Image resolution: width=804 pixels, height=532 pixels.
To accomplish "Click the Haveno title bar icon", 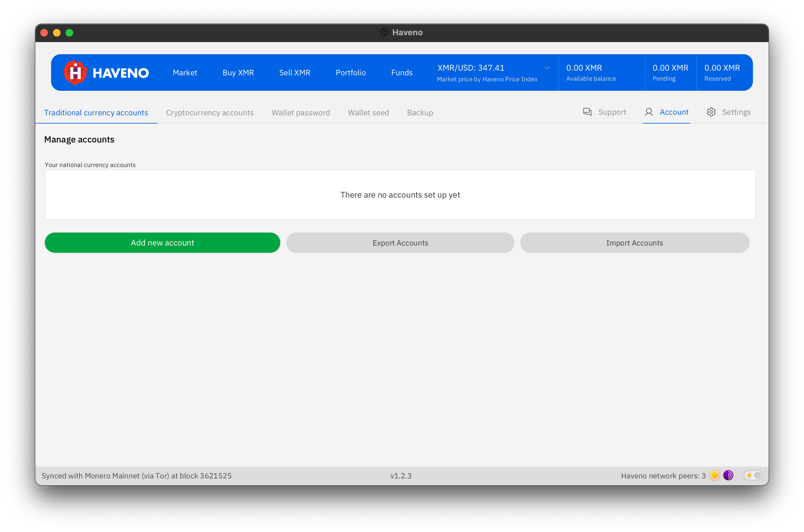I will click(384, 32).
